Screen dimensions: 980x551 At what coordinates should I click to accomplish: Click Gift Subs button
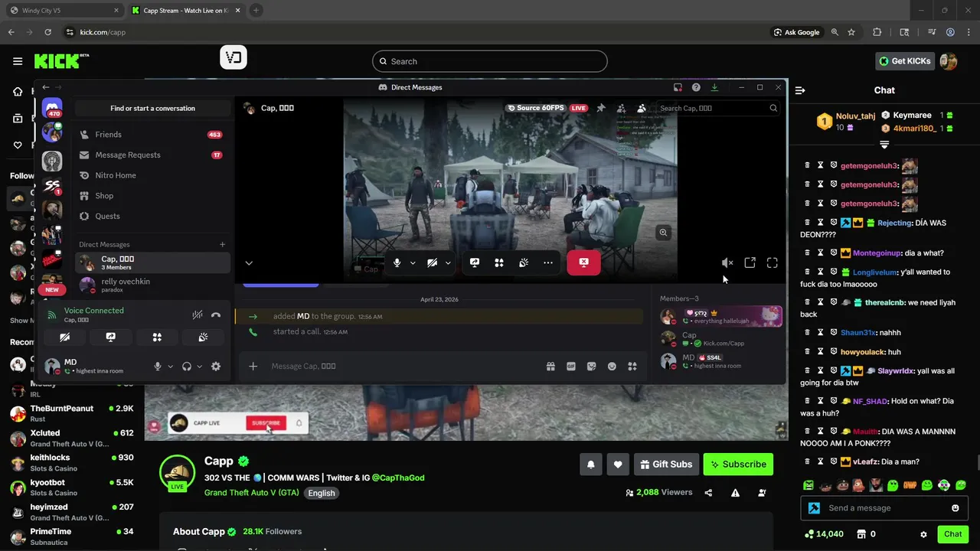pyautogui.click(x=666, y=464)
